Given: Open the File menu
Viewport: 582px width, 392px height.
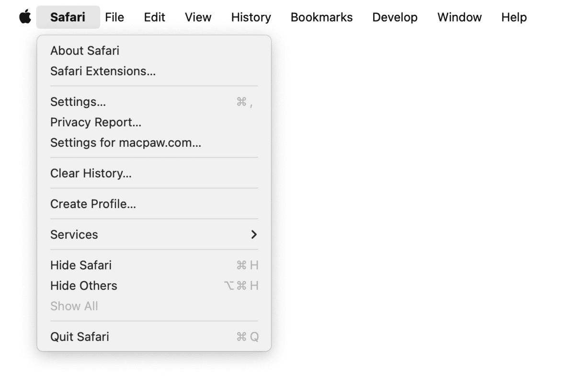Looking at the screenshot, I should click(114, 17).
